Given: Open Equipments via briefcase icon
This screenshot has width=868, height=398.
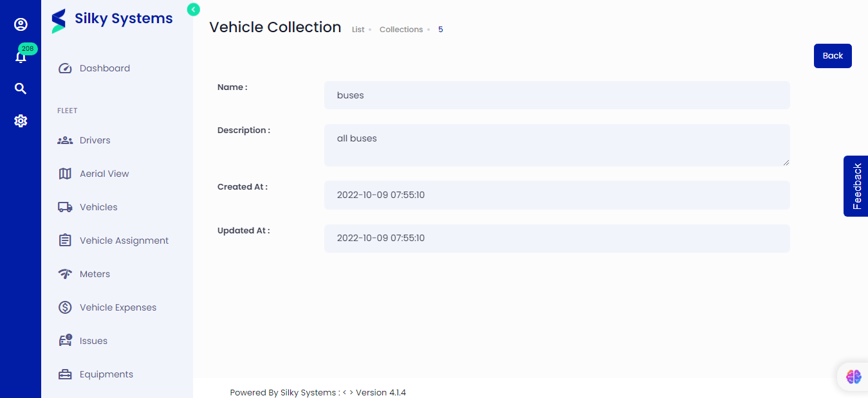Looking at the screenshot, I should click(65, 374).
